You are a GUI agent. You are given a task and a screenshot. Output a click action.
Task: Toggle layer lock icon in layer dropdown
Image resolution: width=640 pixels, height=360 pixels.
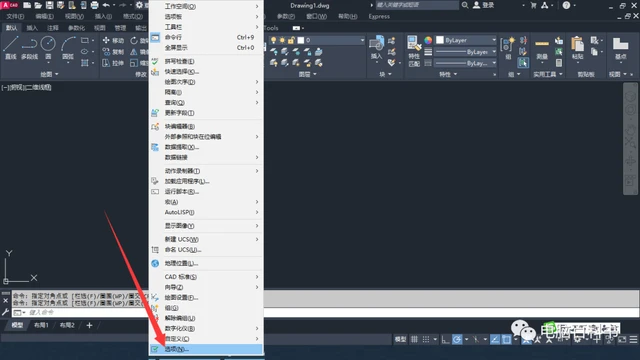pos(291,40)
